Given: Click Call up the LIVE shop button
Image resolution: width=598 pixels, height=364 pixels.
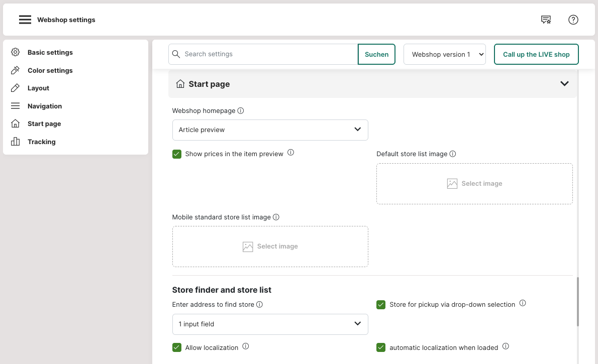Looking at the screenshot, I should click(536, 54).
